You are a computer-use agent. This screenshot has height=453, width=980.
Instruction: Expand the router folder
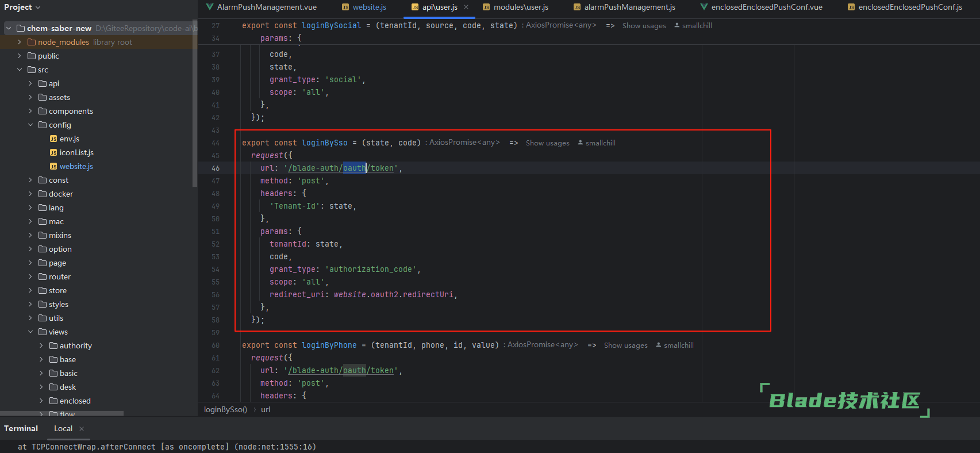[x=30, y=277]
